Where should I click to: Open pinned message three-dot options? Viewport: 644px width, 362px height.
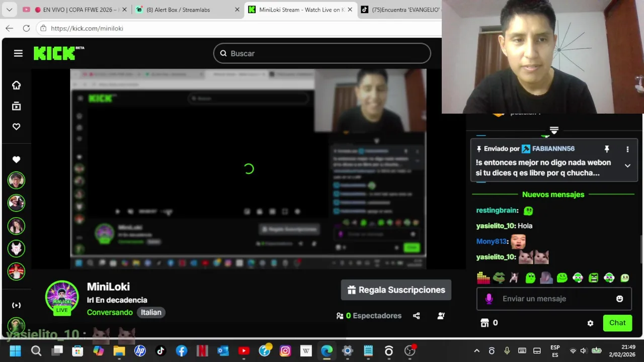[x=627, y=149]
